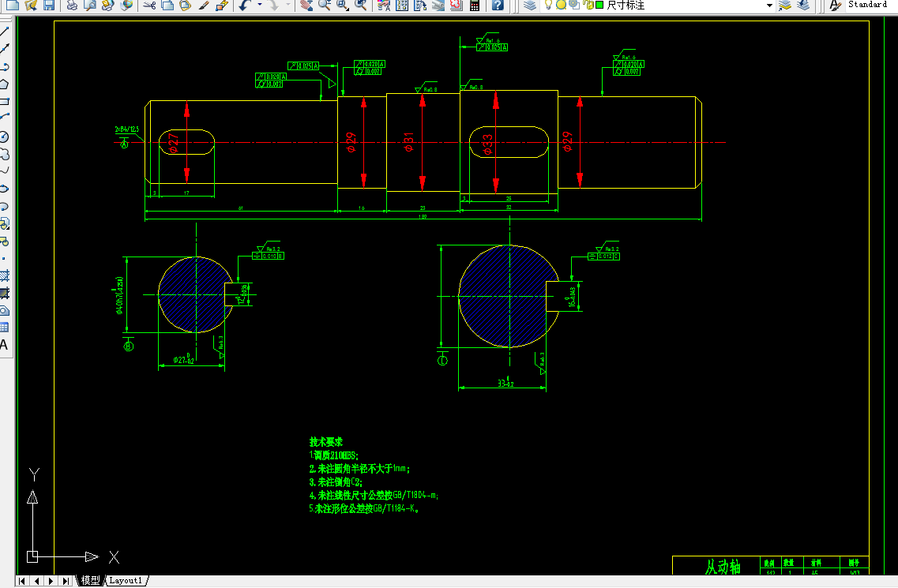Jump to the last layout tab arrow
The height and width of the screenshot is (588, 898).
pos(66,581)
